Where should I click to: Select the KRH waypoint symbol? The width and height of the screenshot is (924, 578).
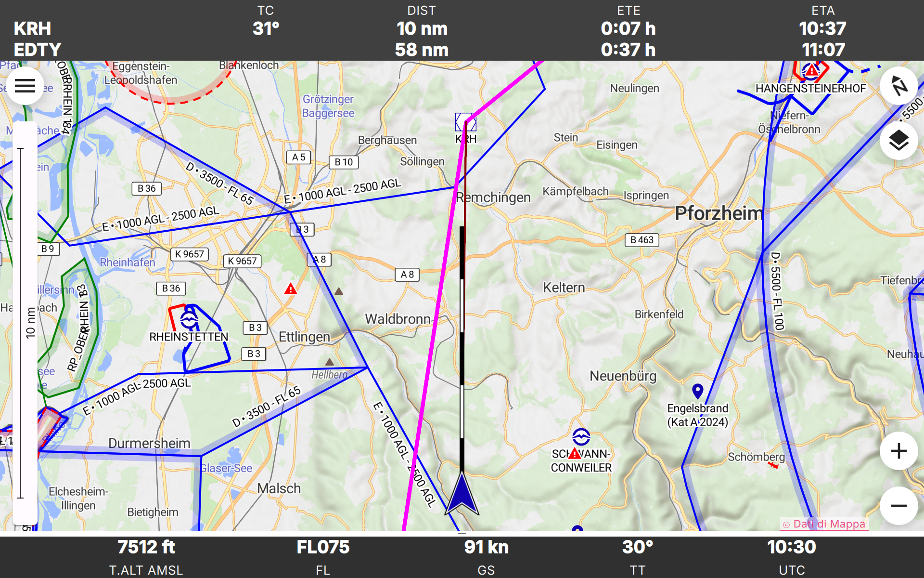pos(465,122)
